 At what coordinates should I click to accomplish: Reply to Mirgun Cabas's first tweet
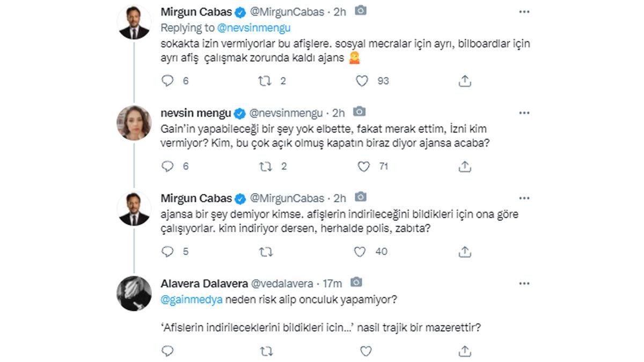[x=169, y=81]
